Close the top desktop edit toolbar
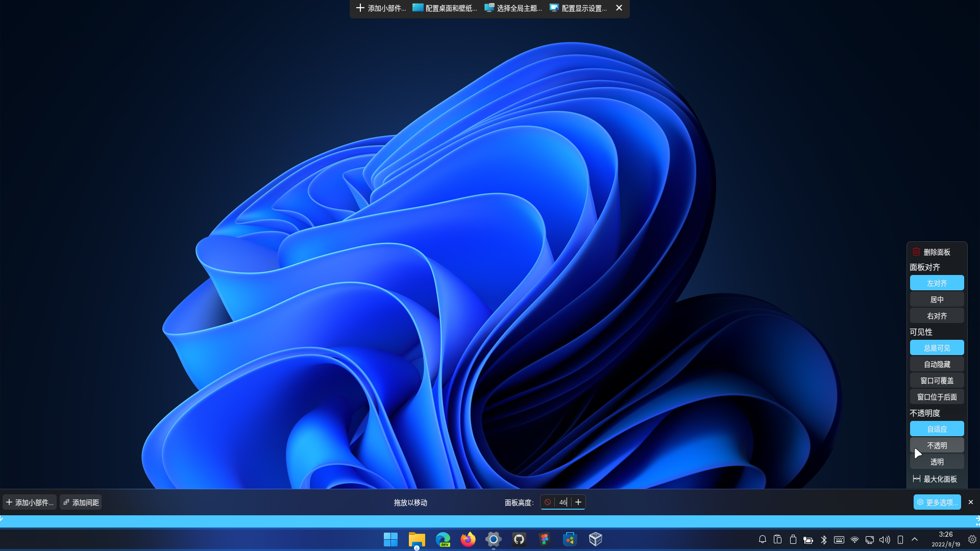This screenshot has width=980, height=551. (619, 8)
